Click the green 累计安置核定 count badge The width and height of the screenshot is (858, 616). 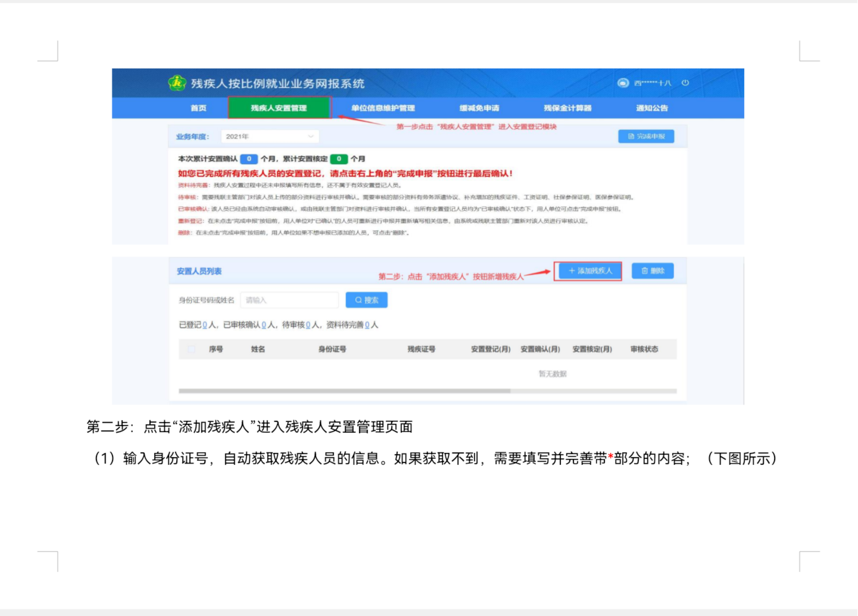[x=339, y=159]
